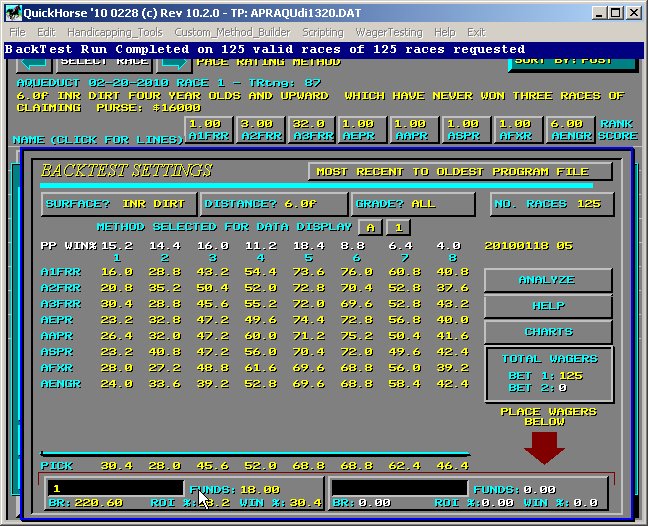The width and height of the screenshot is (648, 526).
Task: Click the QuickHorse title bar icon
Action: point(11,13)
